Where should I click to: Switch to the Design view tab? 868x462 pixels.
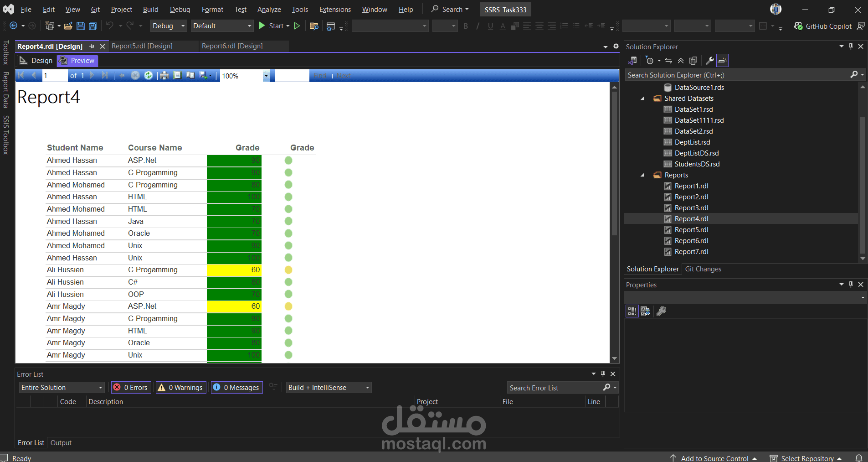click(36, 61)
